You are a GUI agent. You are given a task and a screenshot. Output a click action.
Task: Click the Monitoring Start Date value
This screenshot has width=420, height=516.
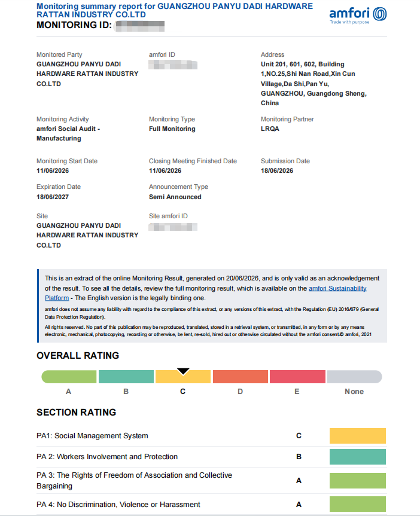[53, 170]
